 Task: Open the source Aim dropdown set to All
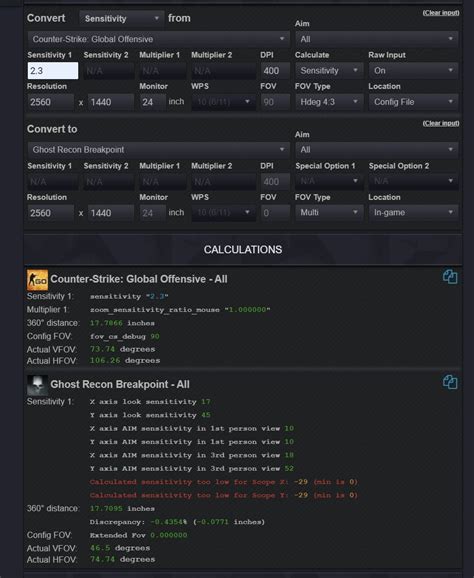[376, 39]
